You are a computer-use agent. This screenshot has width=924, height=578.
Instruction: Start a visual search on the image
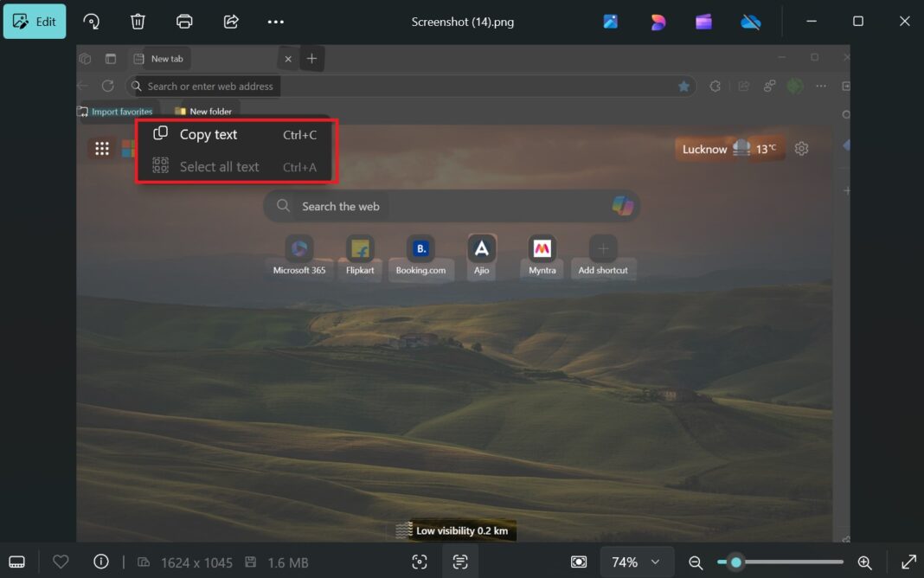click(x=419, y=562)
